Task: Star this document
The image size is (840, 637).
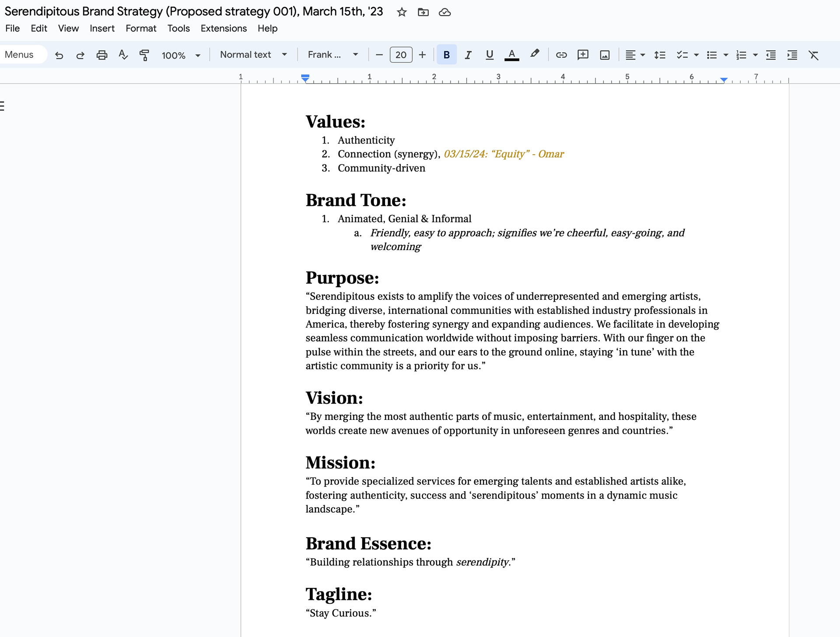Action: [402, 12]
